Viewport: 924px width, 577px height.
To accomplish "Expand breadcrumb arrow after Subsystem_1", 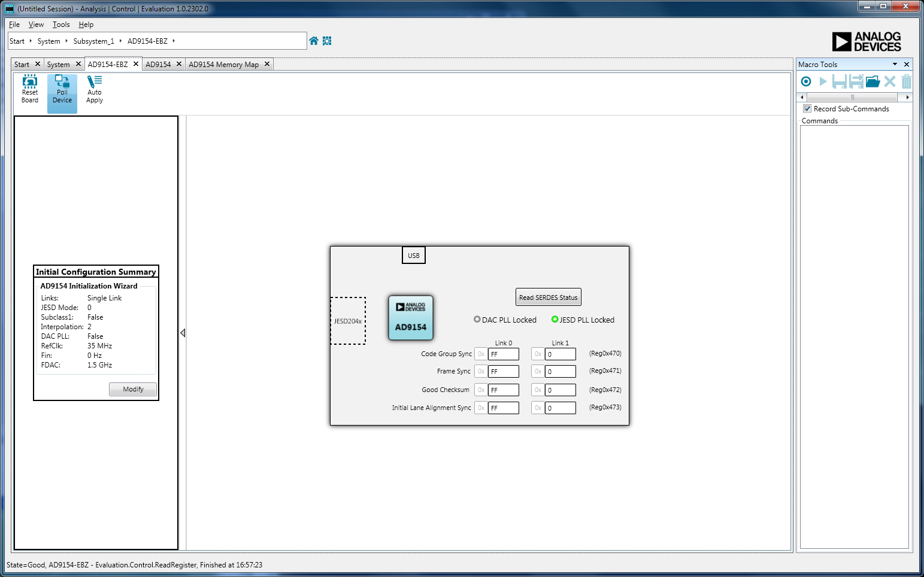I will coord(120,41).
